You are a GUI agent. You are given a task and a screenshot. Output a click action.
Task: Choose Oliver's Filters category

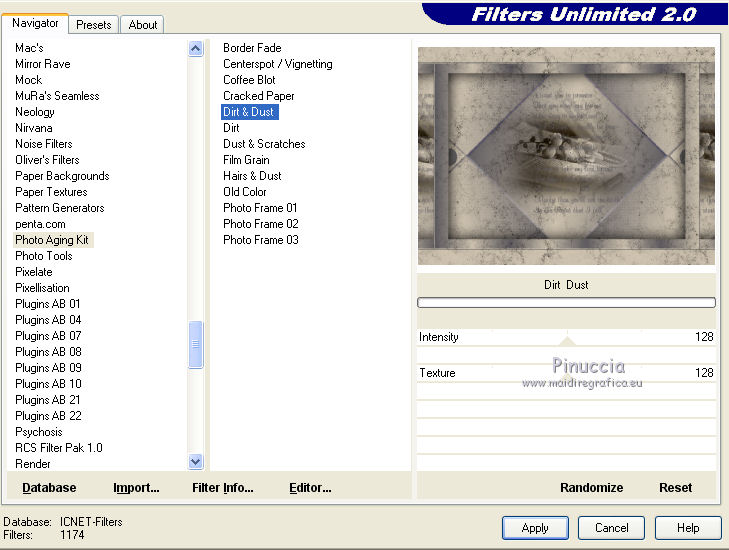[47, 160]
